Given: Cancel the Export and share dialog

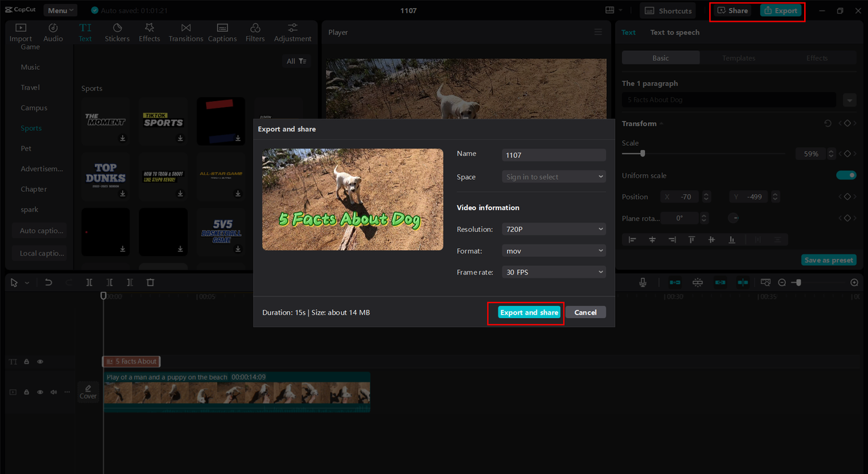Looking at the screenshot, I should [585, 313].
